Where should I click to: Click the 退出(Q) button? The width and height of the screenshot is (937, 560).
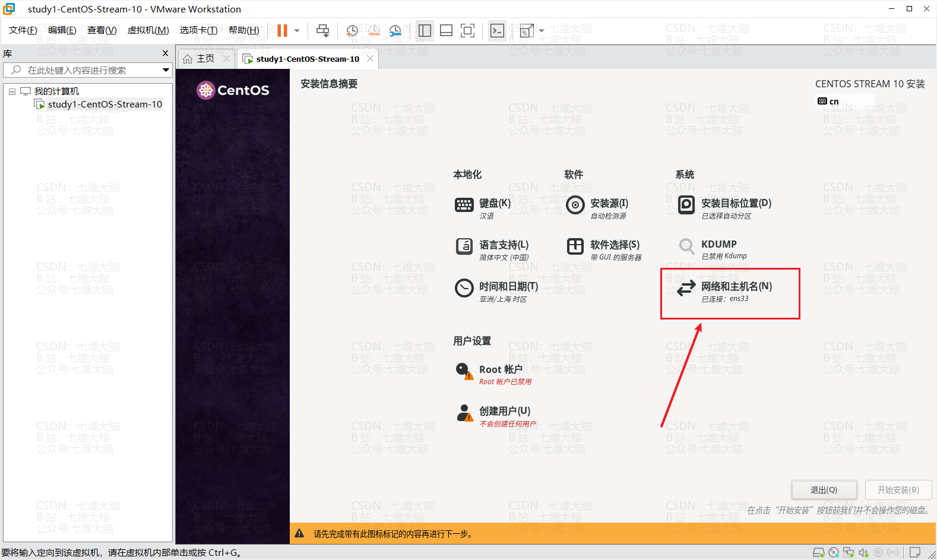pos(824,490)
